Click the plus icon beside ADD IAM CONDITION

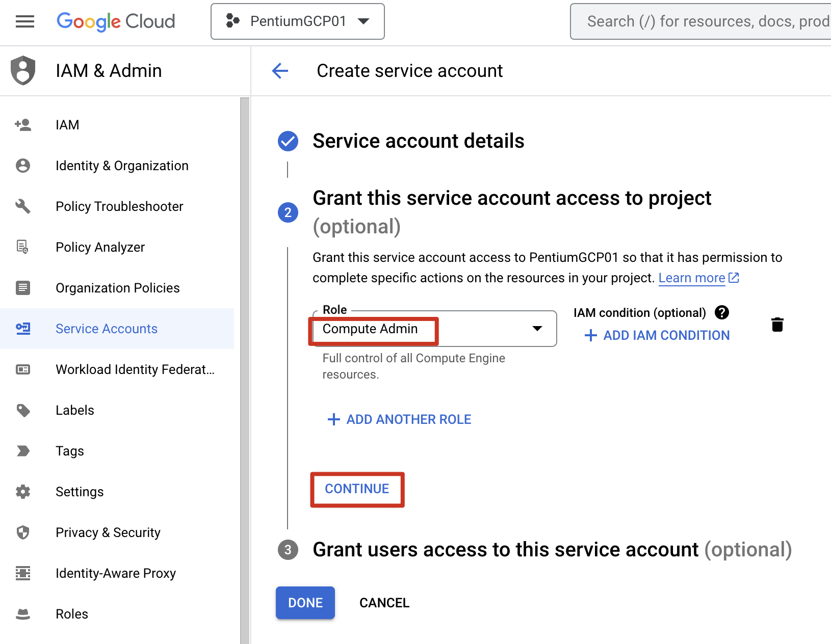[590, 335]
